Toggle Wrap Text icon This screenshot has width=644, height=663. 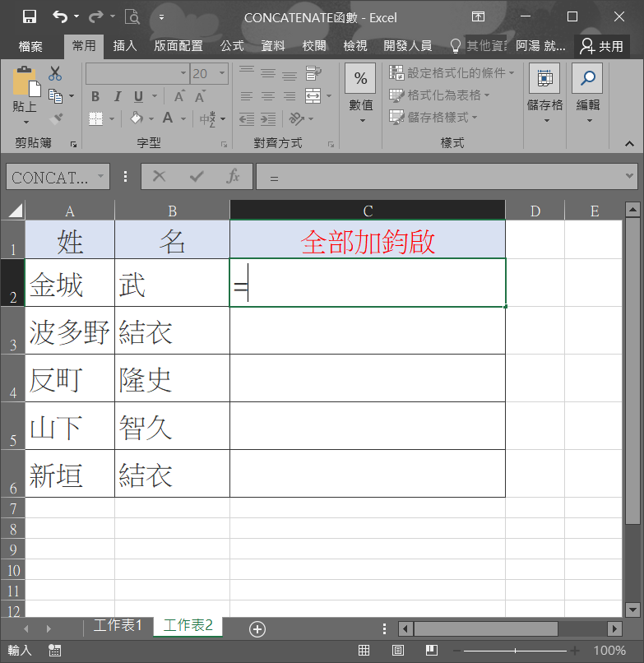point(313,73)
